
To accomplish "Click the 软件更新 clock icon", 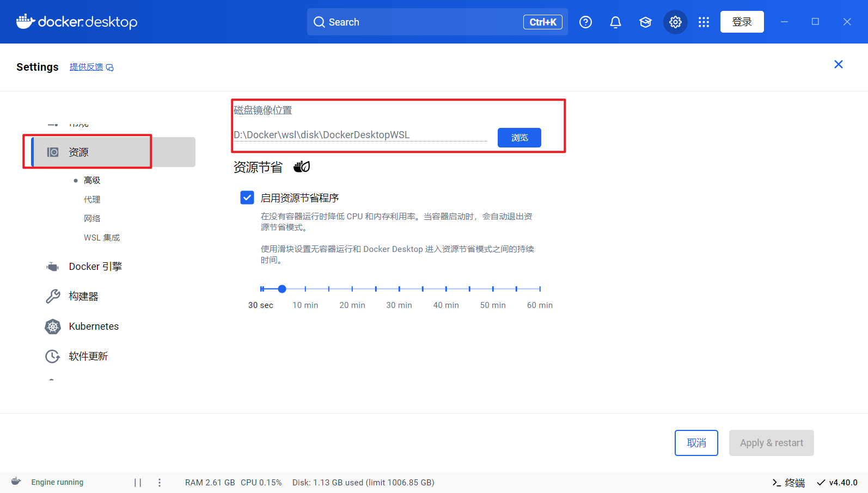I will coord(53,356).
